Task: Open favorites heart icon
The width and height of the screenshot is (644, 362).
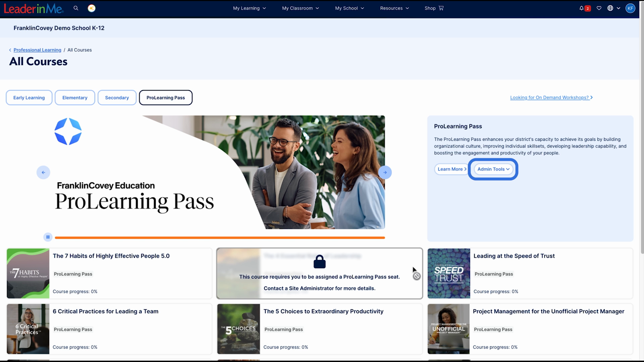Action: coord(599,8)
